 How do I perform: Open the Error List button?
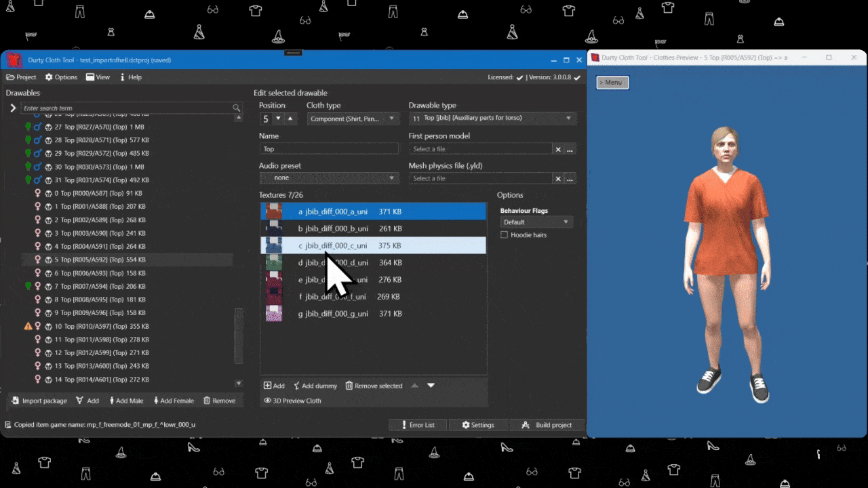(x=416, y=425)
